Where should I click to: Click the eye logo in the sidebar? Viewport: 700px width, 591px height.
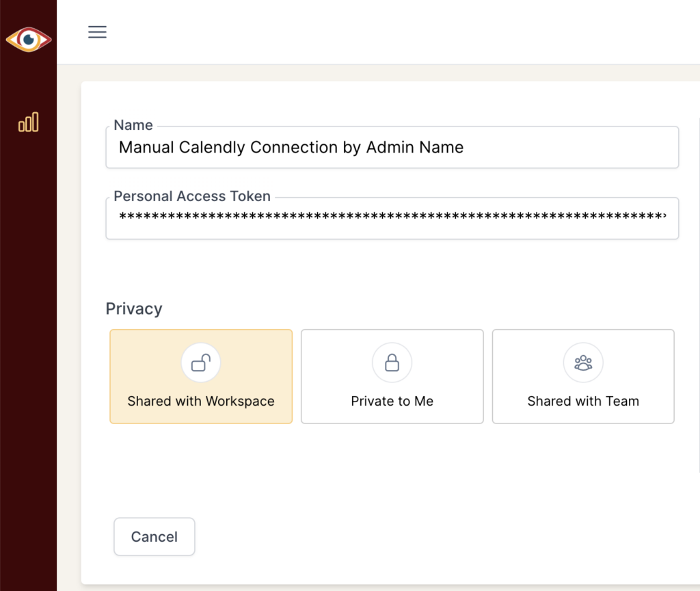28,40
